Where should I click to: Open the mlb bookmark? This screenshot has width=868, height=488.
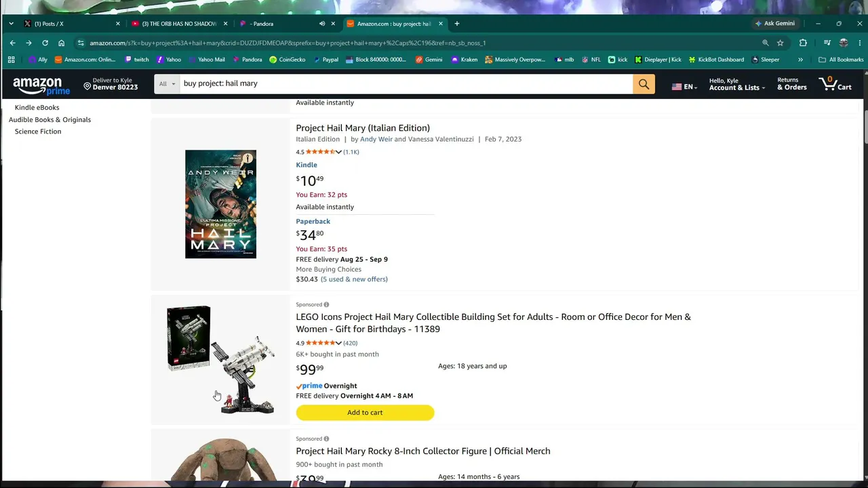(x=564, y=60)
